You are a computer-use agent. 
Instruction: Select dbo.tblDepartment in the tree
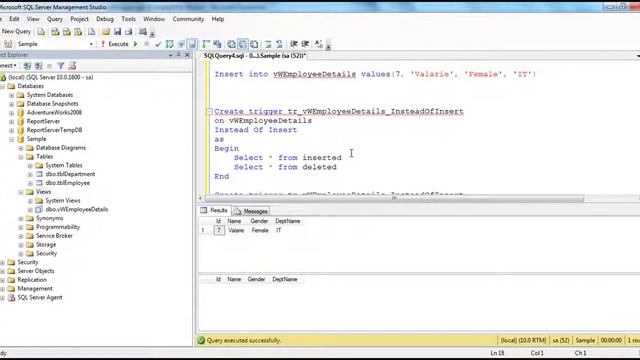pyautogui.click(x=70, y=174)
